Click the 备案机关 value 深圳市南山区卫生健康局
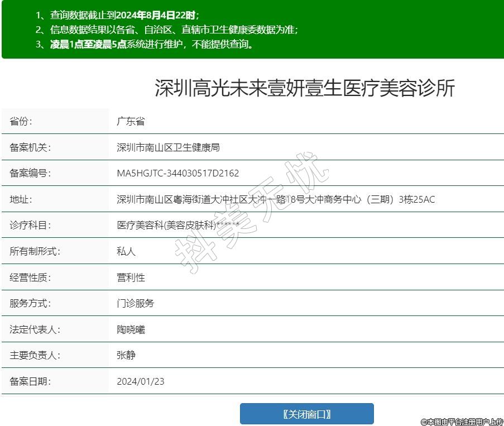 pos(168,147)
